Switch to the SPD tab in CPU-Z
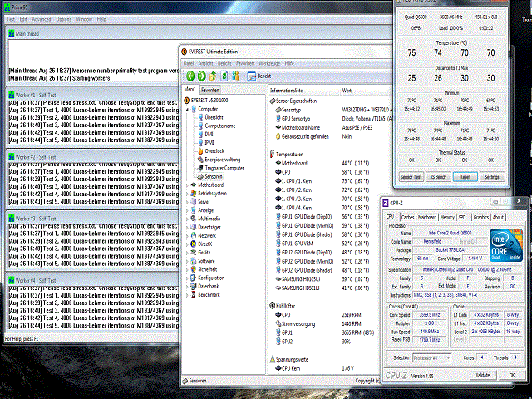This screenshot has height=399, width=532. pyautogui.click(x=462, y=217)
